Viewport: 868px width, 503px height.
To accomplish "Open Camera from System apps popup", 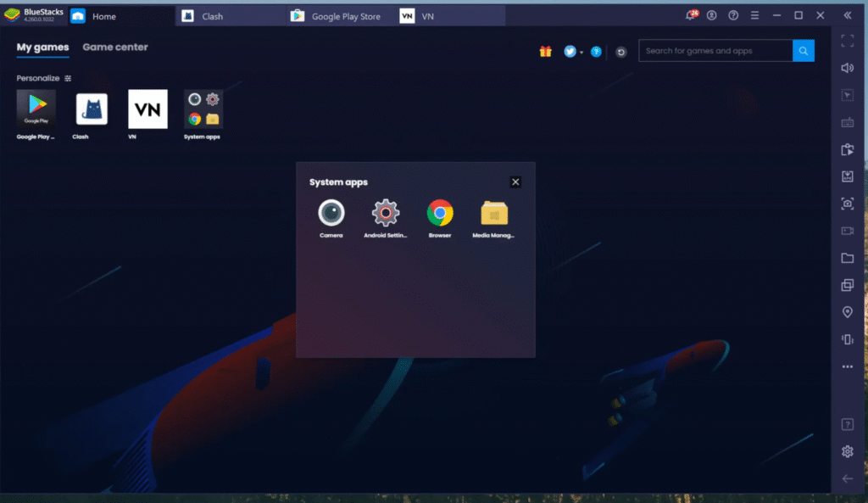I will pyautogui.click(x=331, y=214).
